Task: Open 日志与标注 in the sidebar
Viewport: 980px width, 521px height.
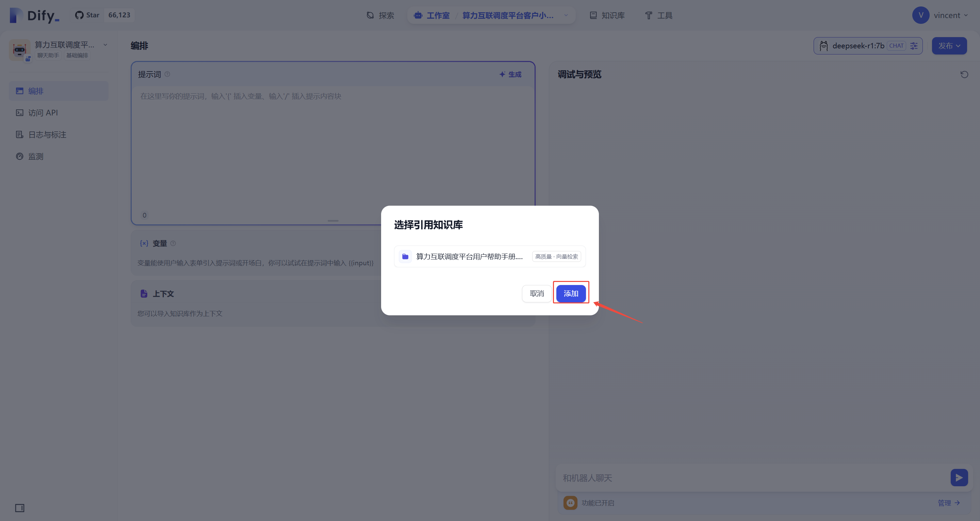Action: point(59,135)
